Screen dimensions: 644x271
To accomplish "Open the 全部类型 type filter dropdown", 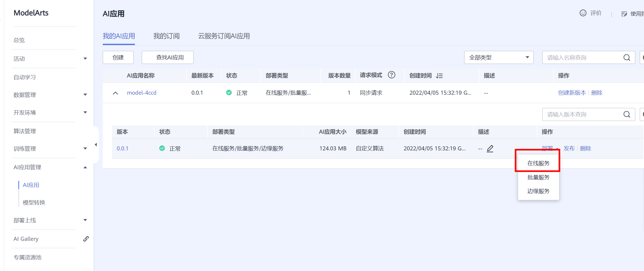I will tap(499, 57).
